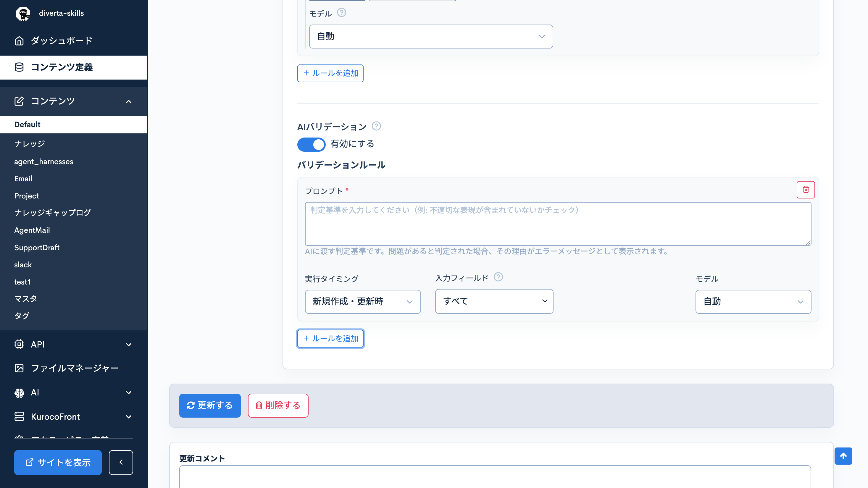
Task: Delete the validation rule with trash icon
Action: [806, 190]
